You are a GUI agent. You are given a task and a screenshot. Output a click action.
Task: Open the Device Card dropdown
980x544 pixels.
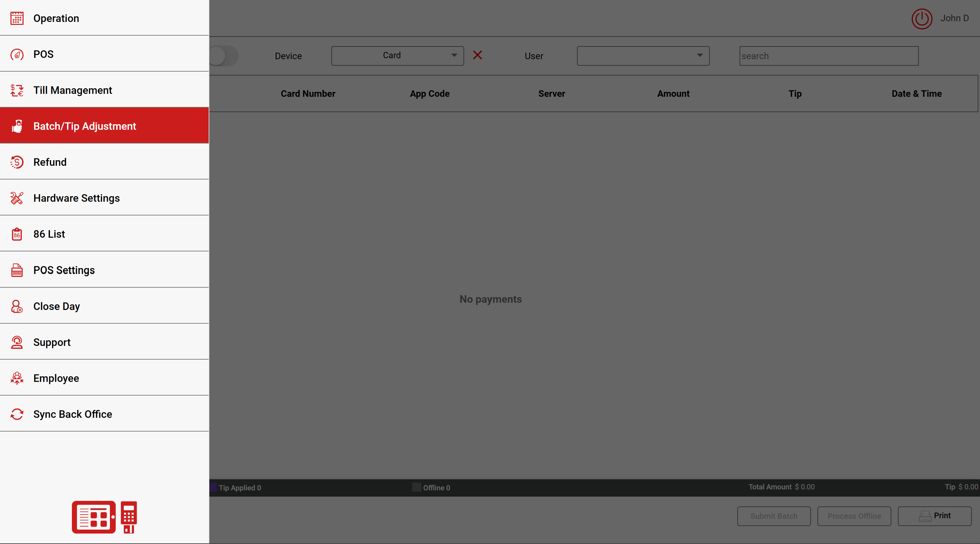coord(397,56)
